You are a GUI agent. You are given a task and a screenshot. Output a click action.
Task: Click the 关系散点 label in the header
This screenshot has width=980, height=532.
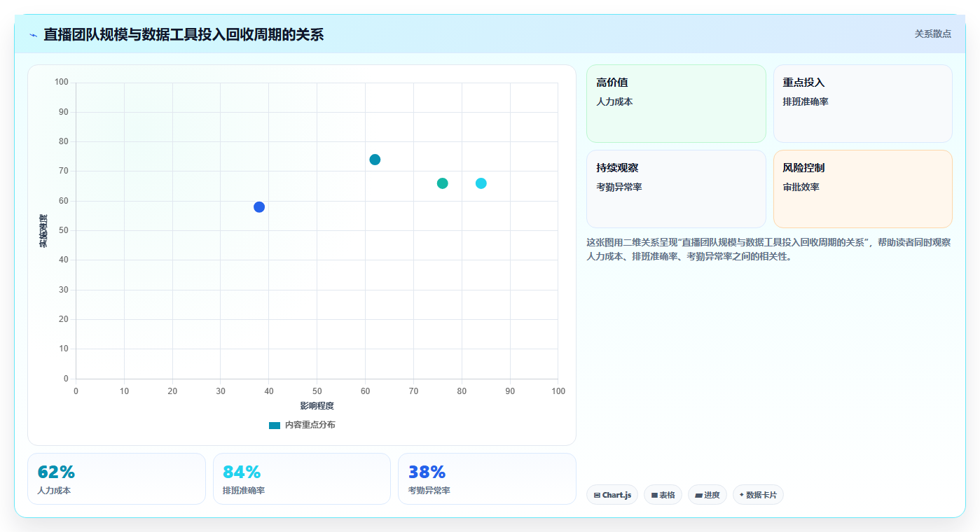(933, 34)
